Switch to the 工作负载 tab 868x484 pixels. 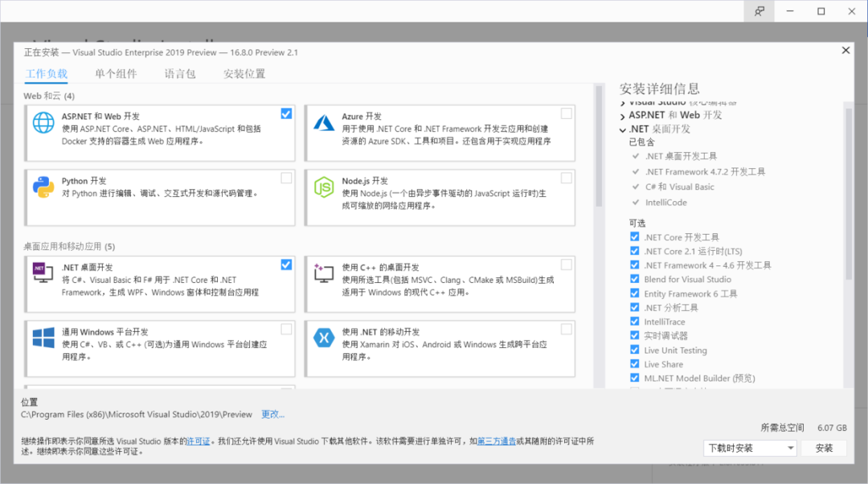tap(47, 74)
